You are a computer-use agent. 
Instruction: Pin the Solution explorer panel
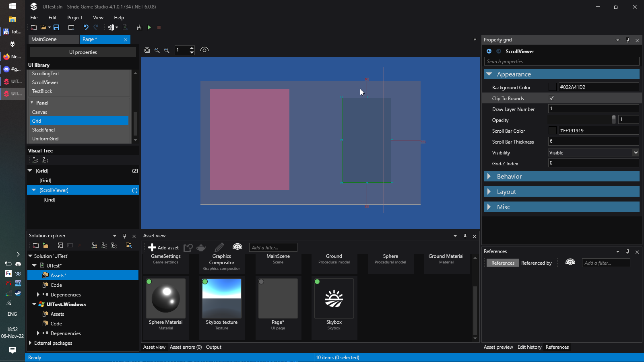coord(124,236)
